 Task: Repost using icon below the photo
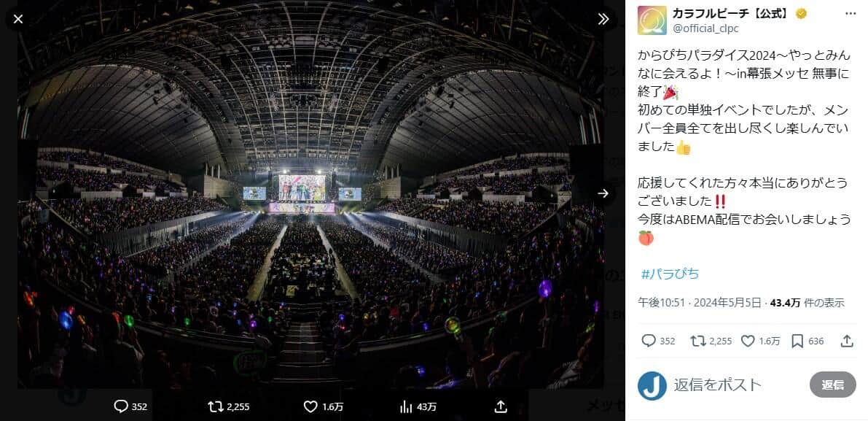pos(215,406)
